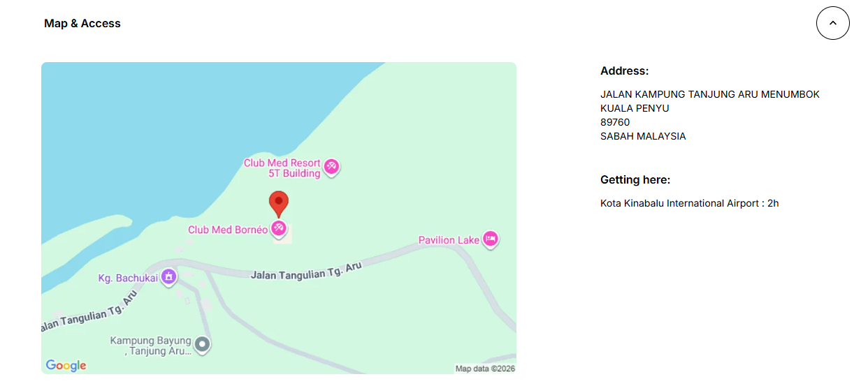Collapse the Map & Access section chevron
The height and width of the screenshot is (386, 868).
coord(832,23)
